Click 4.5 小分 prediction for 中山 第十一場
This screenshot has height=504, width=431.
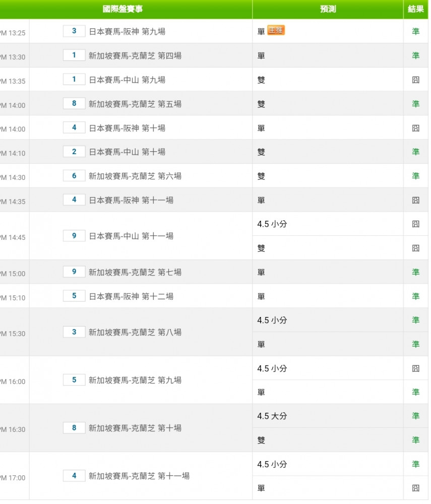(x=272, y=224)
